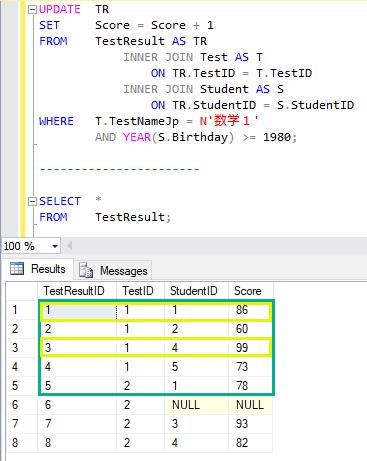The image size is (367, 461).
Task: Click the Score cell showing 60
Action: [250, 329]
